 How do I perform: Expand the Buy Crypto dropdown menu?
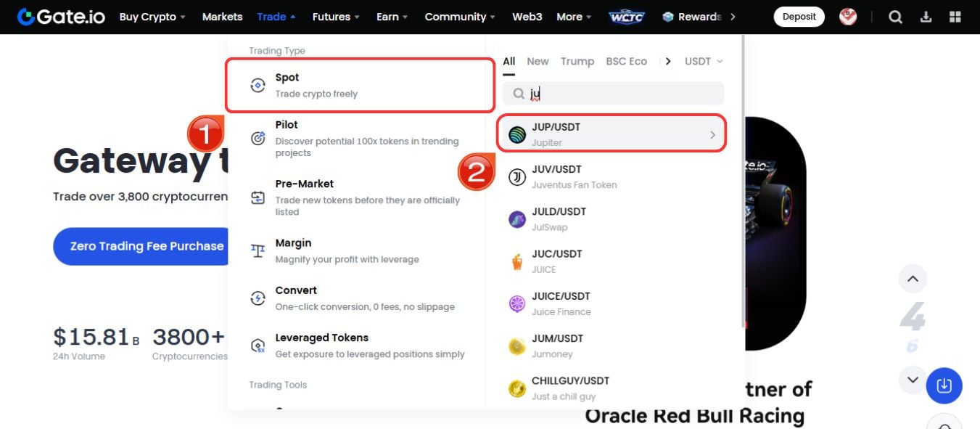152,17
